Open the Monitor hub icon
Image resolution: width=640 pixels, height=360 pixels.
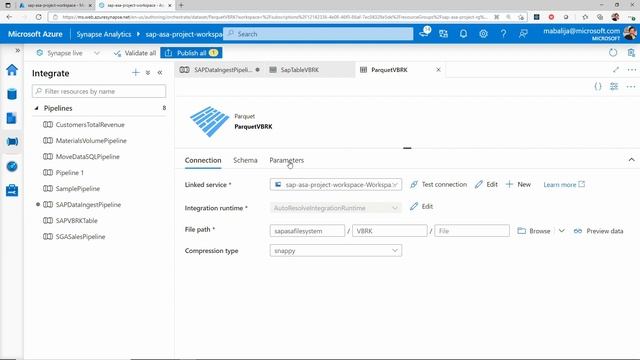pos(12,166)
